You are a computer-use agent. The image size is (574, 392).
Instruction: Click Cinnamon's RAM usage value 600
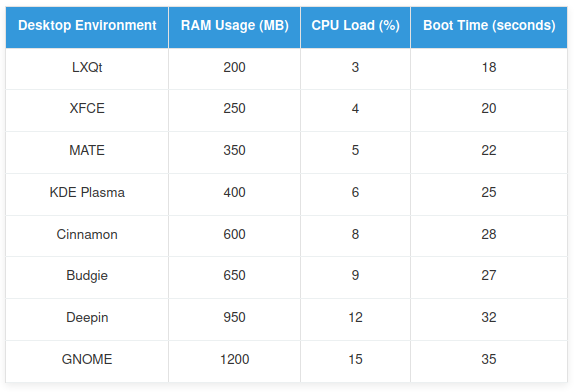click(x=235, y=235)
